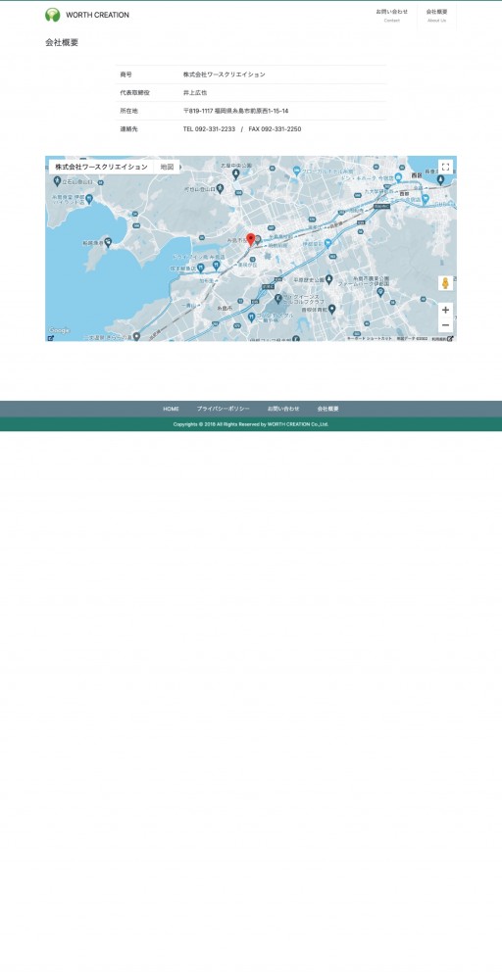Go to HOME in the footer
Image resolution: width=502 pixels, height=980 pixels.
click(x=171, y=409)
